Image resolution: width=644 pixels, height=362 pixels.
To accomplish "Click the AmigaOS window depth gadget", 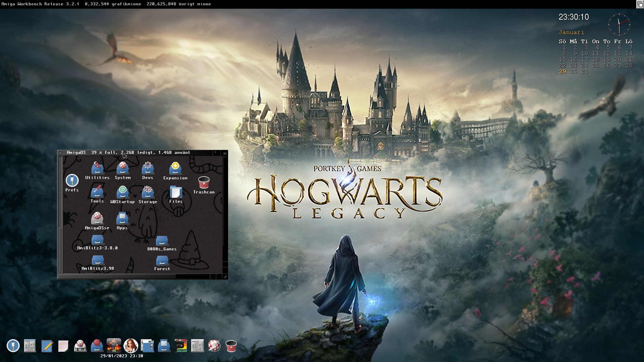I will [225, 153].
